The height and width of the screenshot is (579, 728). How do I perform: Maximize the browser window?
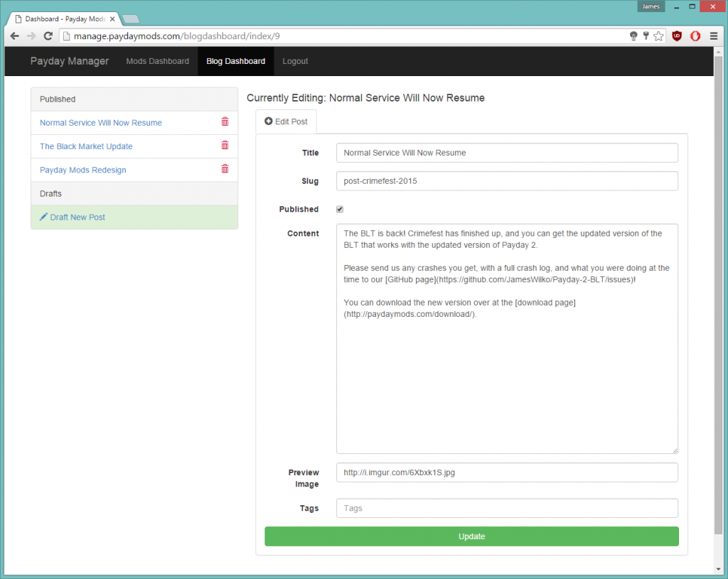coord(692,6)
